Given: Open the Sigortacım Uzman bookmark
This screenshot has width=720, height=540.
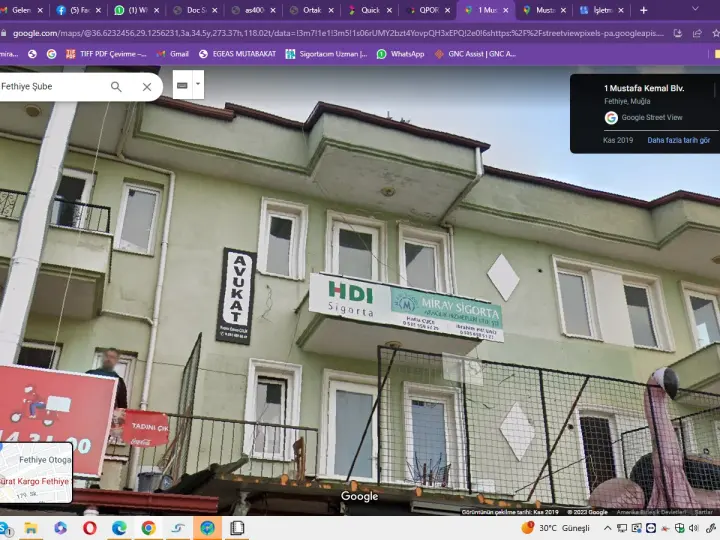Looking at the screenshot, I should pos(326,54).
